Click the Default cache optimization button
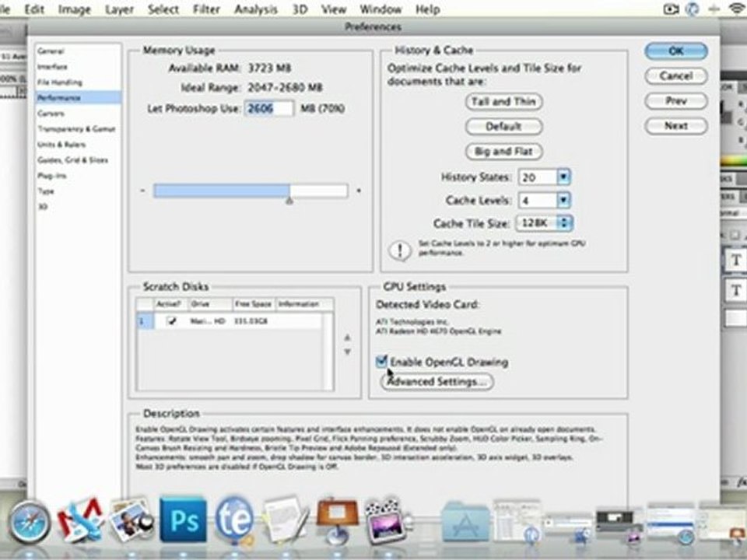The height and width of the screenshot is (560, 747). pyautogui.click(x=503, y=127)
